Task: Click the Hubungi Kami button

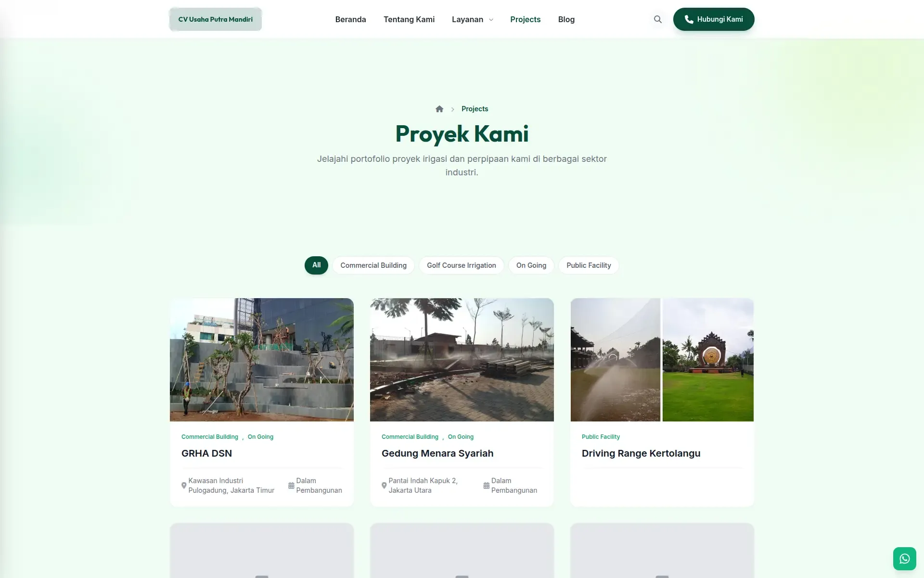Action: click(714, 19)
